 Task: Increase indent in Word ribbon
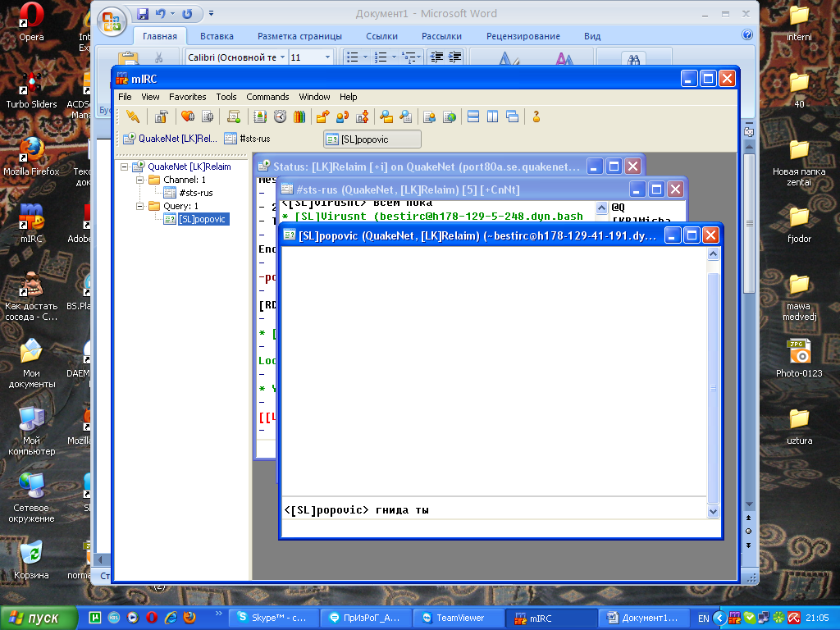tap(454, 57)
